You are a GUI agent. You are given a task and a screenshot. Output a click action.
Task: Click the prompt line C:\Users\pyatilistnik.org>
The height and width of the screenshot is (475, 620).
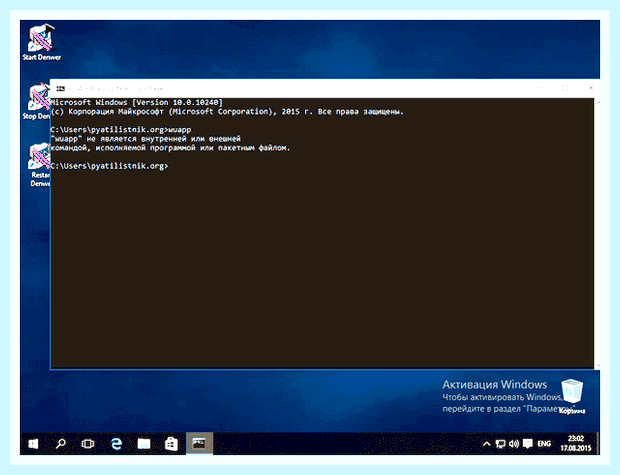[109, 166]
